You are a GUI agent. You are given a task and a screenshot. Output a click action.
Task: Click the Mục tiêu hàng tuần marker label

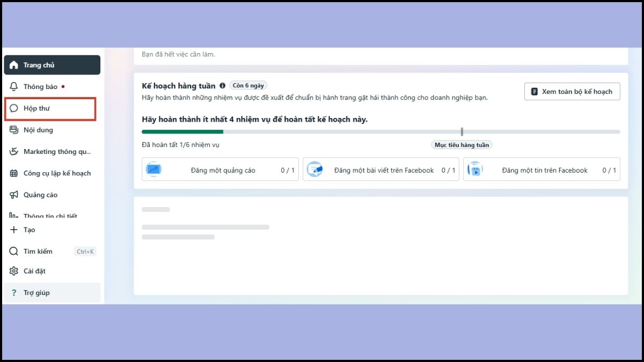point(462,145)
